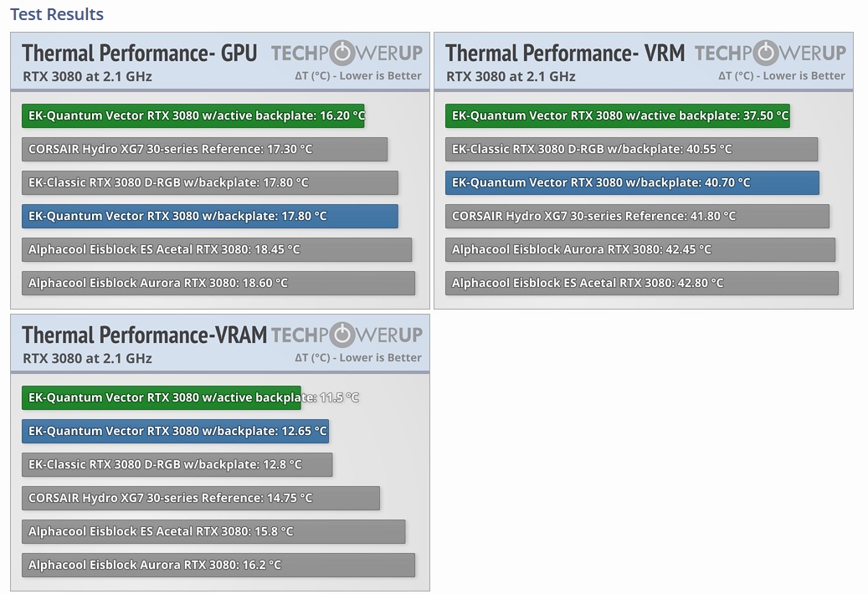Click the Thermal Performance- VRM chart title

[565, 54]
